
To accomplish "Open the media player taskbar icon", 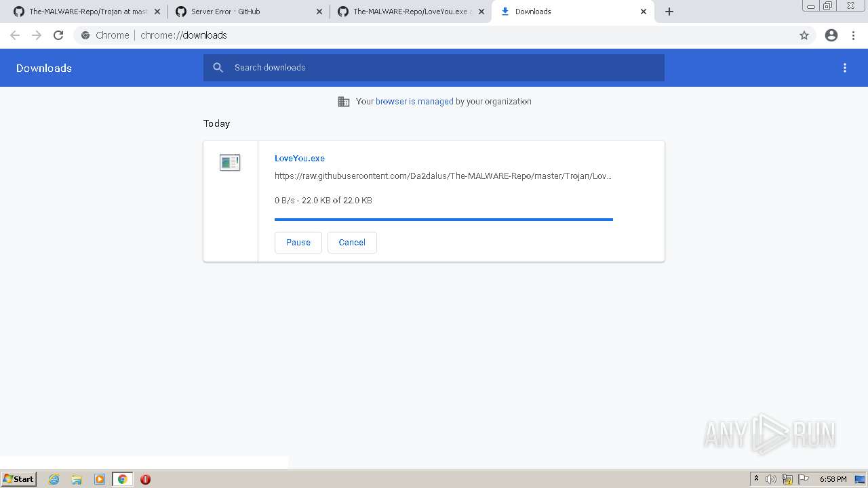I will pos(100,479).
